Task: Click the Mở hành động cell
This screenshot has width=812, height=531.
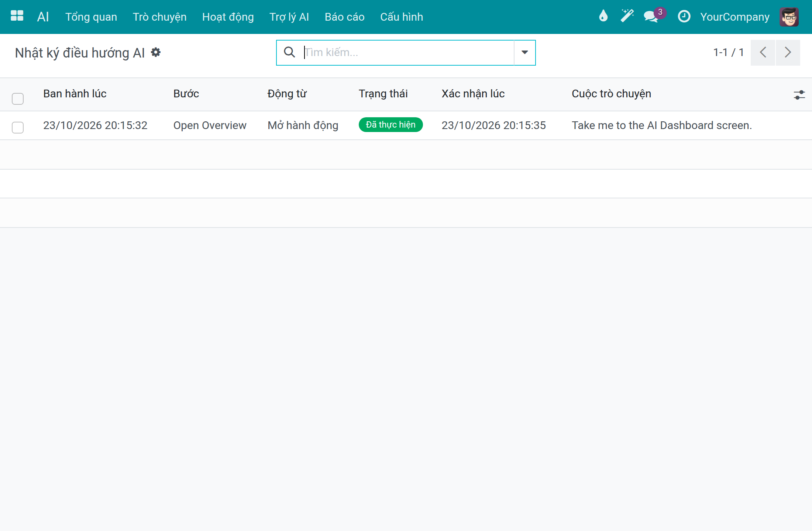Action: pyautogui.click(x=303, y=125)
